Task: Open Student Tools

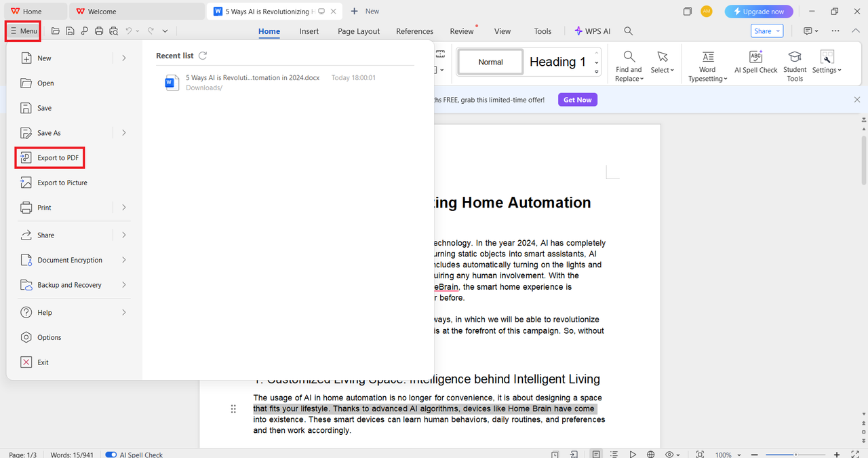Action: click(x=795, y=66)
